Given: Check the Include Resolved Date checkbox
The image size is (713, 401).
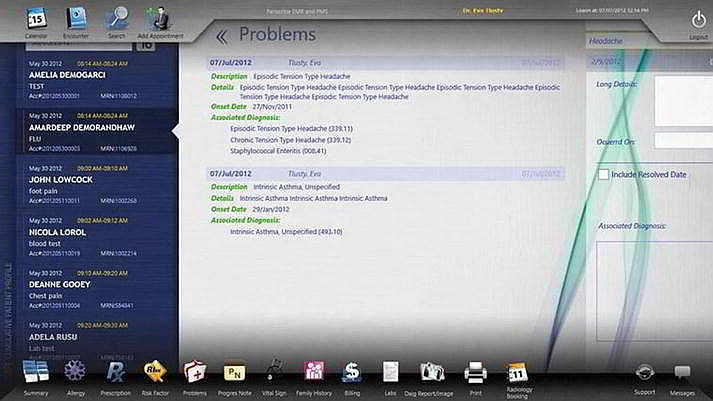Looking at the screenshot, I should tap(603, 175).
